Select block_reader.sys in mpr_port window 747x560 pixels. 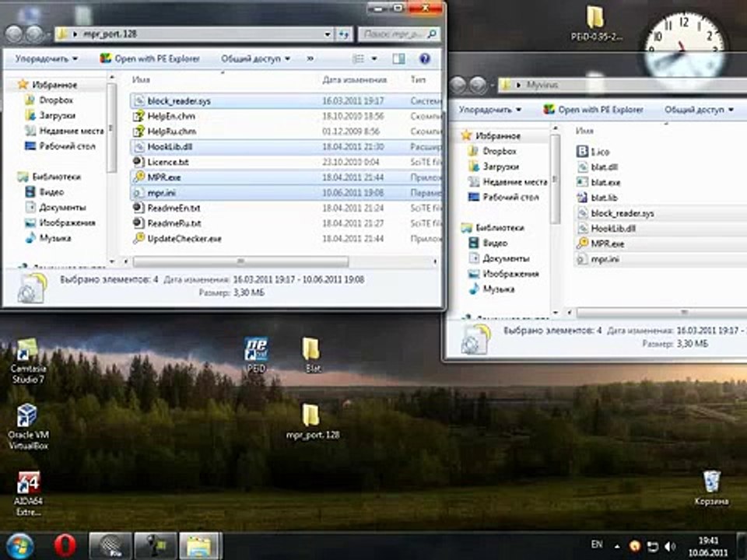[x=285, y=100]
